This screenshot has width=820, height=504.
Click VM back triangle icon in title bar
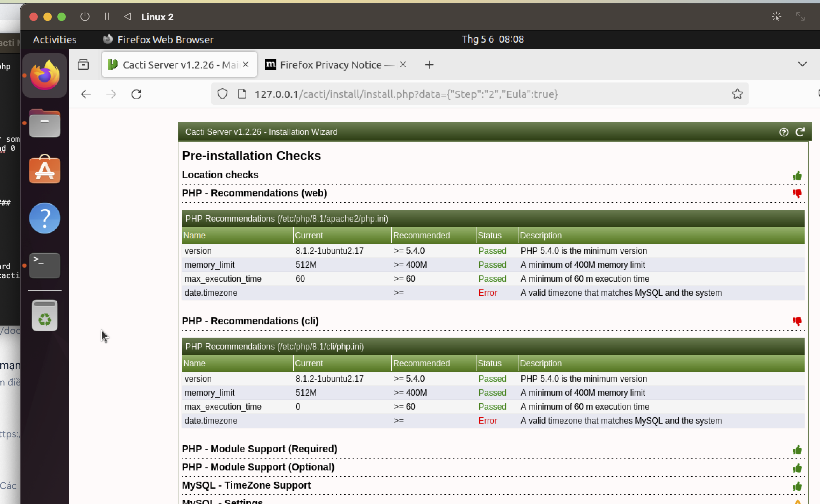click(128, 16)
